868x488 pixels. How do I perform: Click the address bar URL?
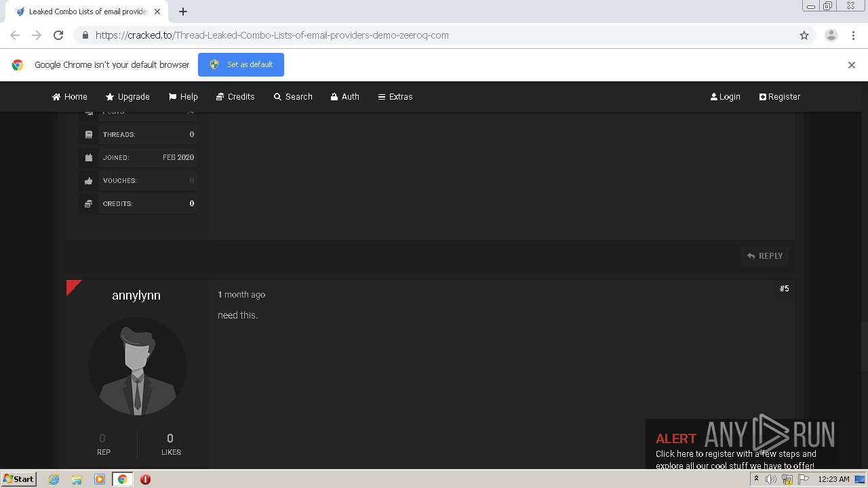272,35
